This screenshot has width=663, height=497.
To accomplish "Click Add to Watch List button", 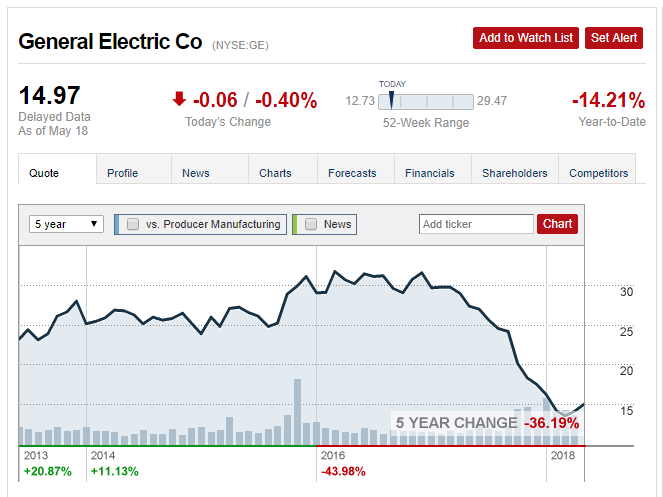I will click(x=526, y=38).
